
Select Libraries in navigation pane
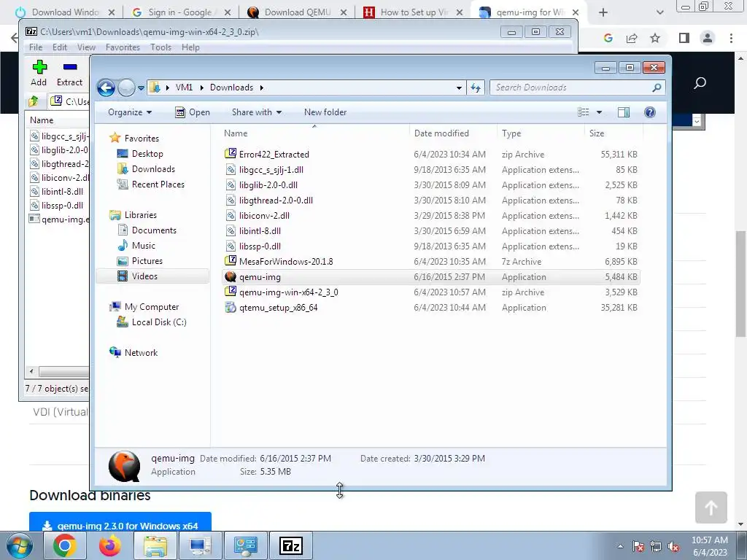pyautogui.click(x=141, y=215)
